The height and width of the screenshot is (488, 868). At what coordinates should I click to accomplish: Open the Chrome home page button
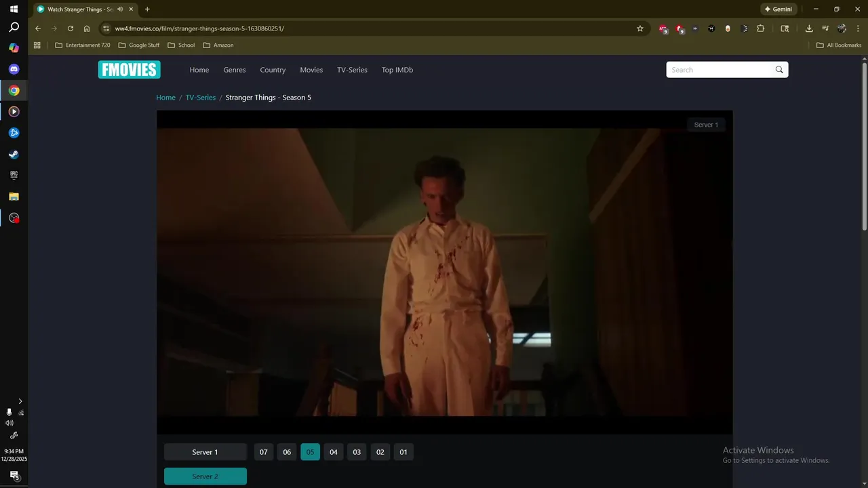pos(87,28)
